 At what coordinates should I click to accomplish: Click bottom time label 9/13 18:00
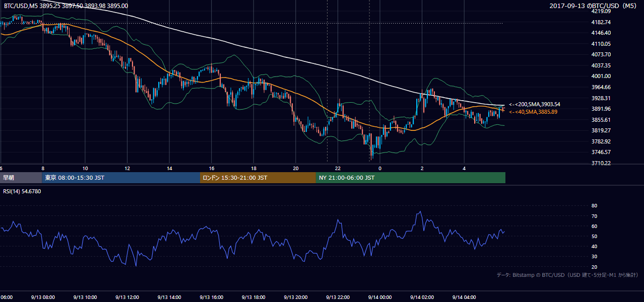pyautogui.click(x=253, y=297)
